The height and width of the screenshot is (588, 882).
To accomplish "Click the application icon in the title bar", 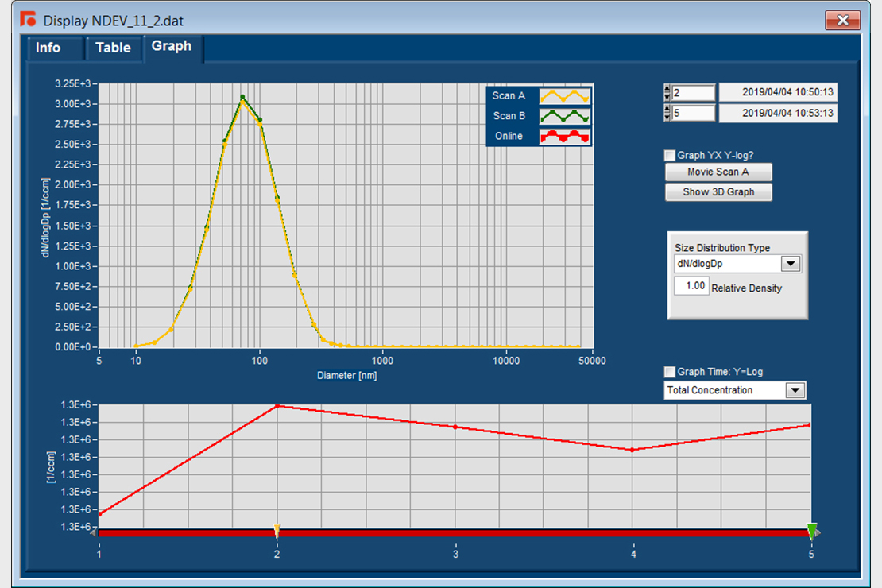I will point(29,20).
